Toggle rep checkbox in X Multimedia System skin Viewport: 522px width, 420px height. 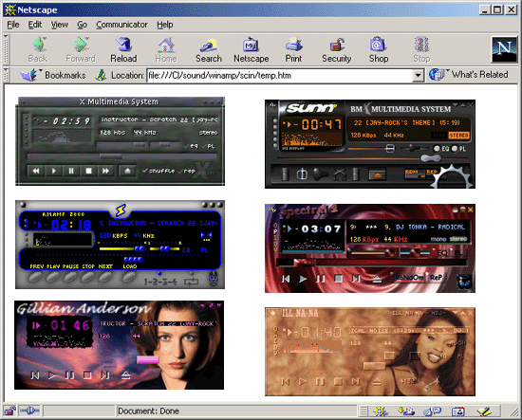(187, 171)
